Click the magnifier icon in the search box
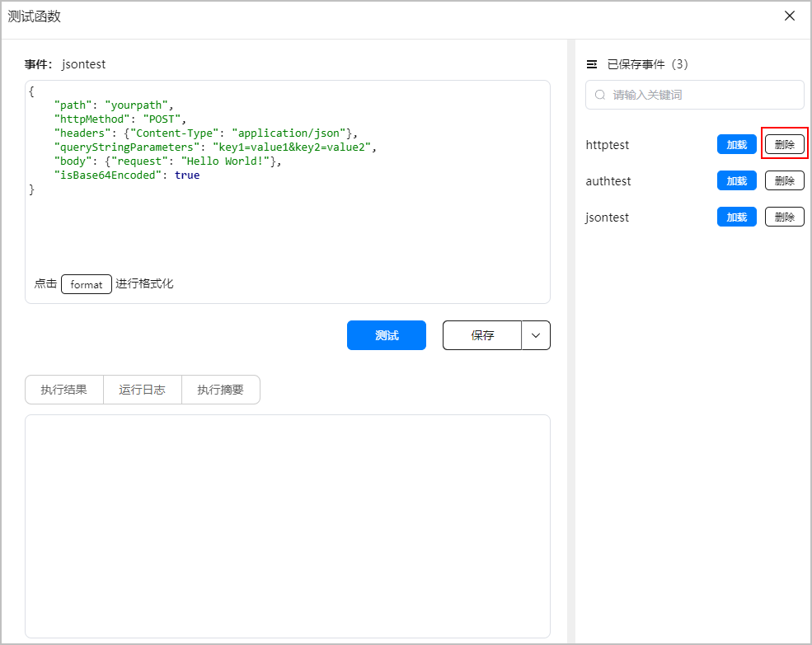 pos(600,95)
